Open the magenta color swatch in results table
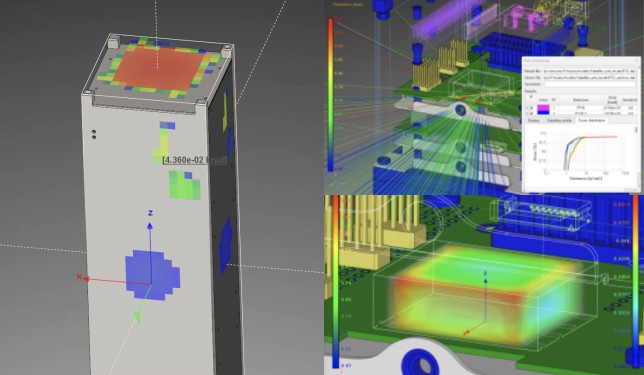The image size is (644, 375). pos(543,108)
